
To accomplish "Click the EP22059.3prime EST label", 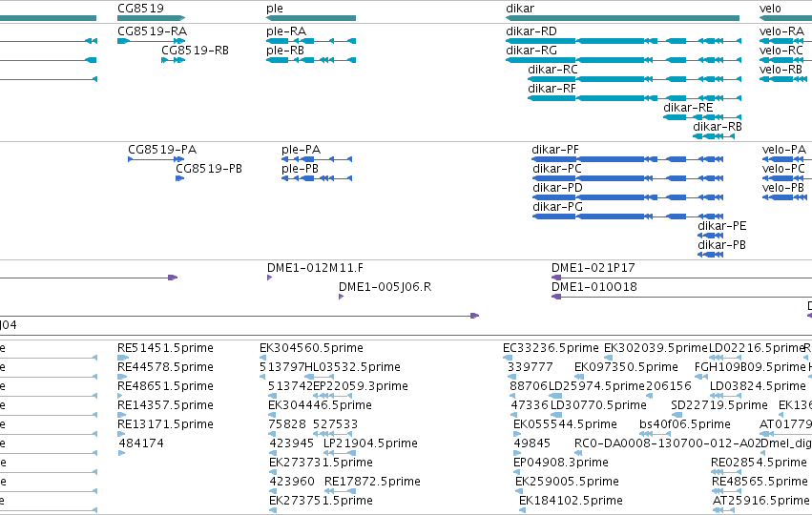I will (361, 386).
